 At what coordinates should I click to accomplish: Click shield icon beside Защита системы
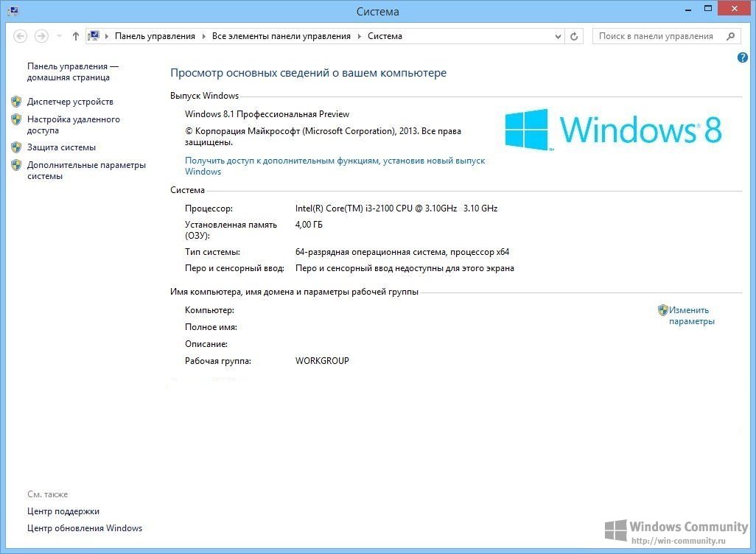[x=16, y=147]
